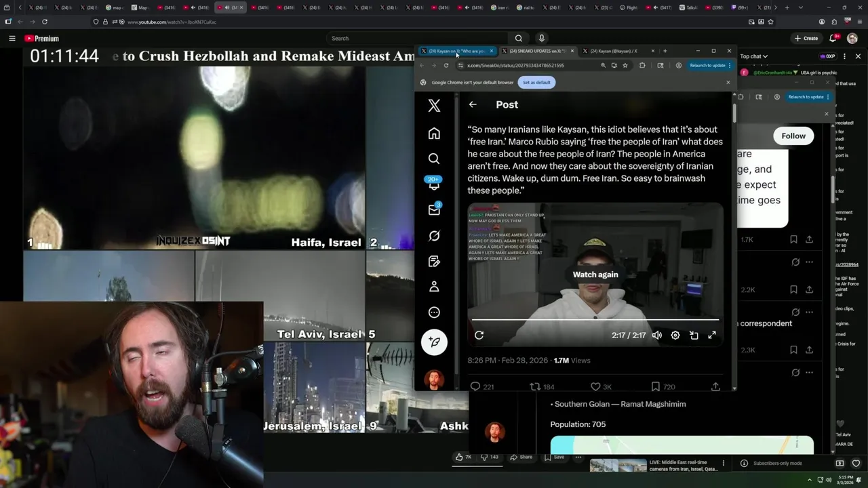Share the post via the share icon

[715, 386]
